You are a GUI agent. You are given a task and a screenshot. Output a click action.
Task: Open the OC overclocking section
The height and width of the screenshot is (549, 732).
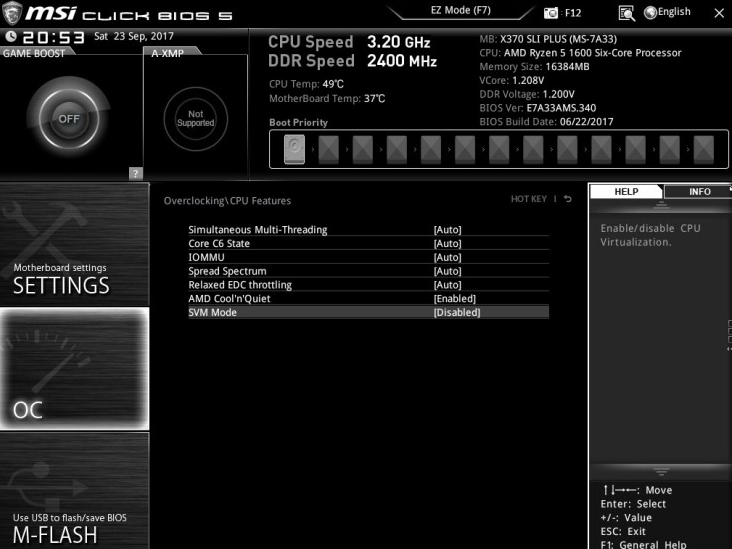[75, 368]
